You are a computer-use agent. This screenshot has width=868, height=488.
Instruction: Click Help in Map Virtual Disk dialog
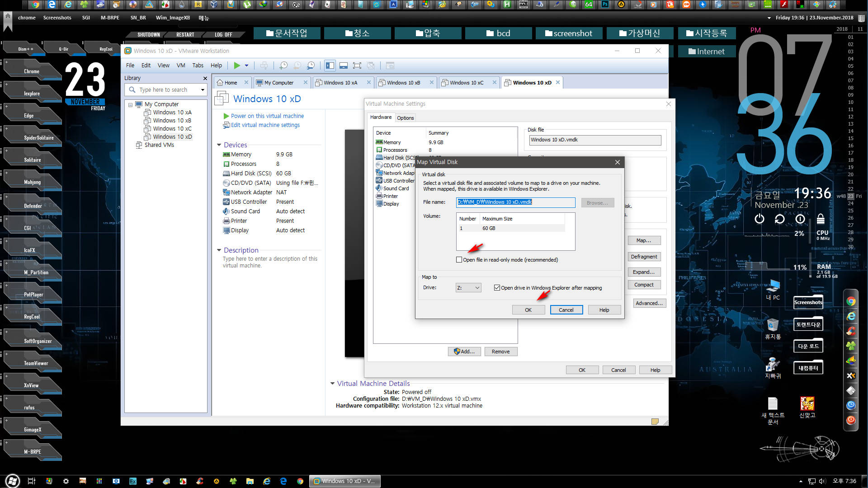click(x=604, y=310)
